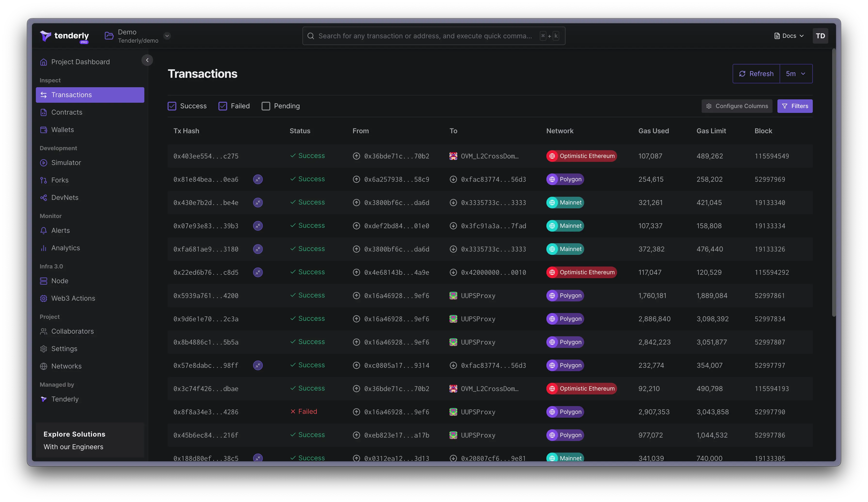This screenshot has height=502, width=868.
Task: Click the Contracts document icon in sidebar
Action: point(43,112)
